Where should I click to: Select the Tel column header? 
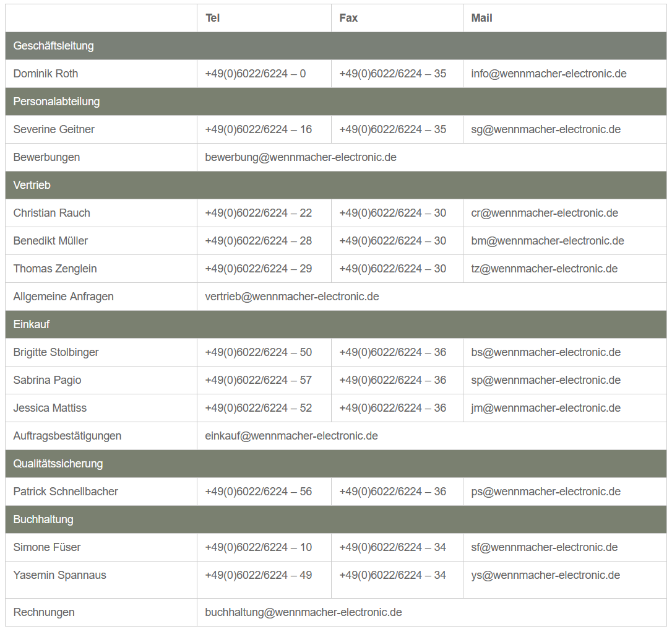(213, 18)
